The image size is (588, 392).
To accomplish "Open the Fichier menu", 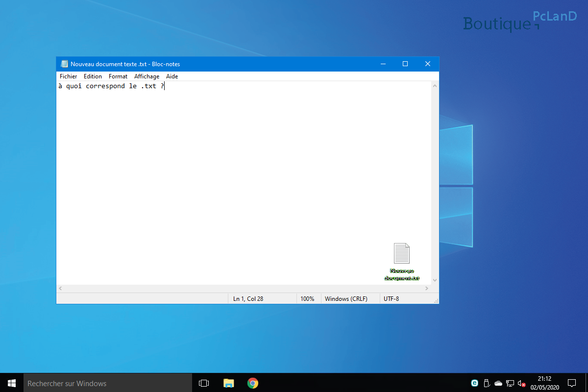I will 68,76.
